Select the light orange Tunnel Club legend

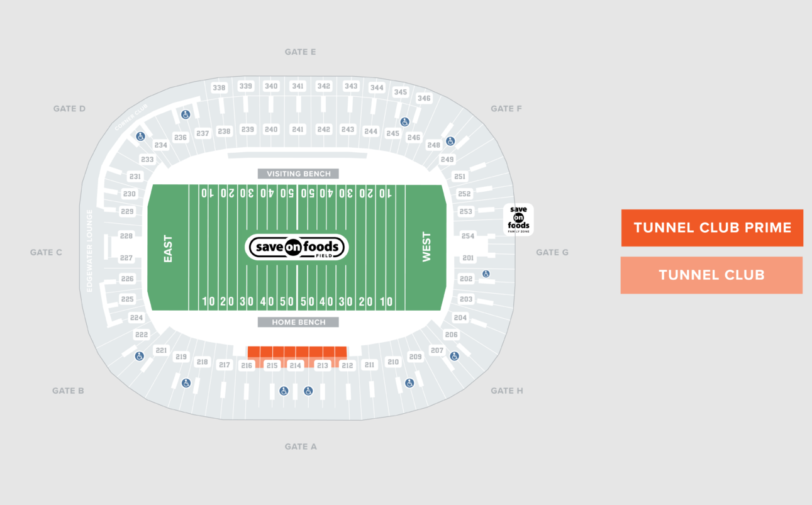coord(711,275)
